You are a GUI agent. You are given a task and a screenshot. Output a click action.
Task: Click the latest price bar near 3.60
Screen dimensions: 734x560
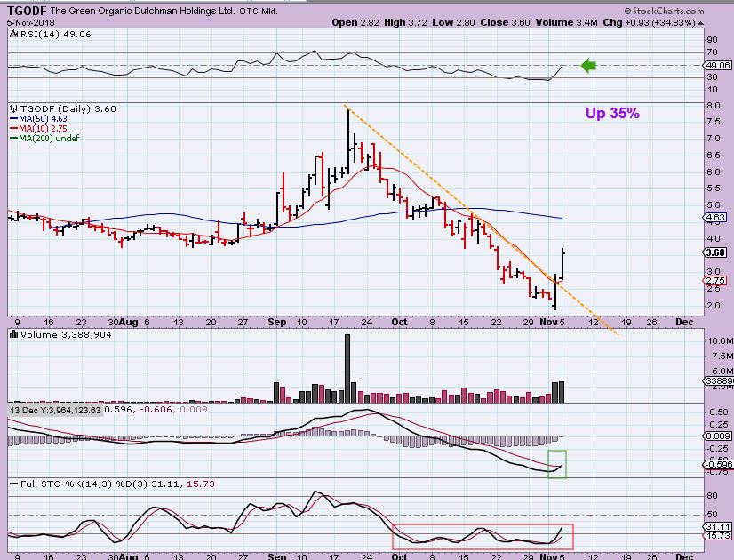pos(562,265)
